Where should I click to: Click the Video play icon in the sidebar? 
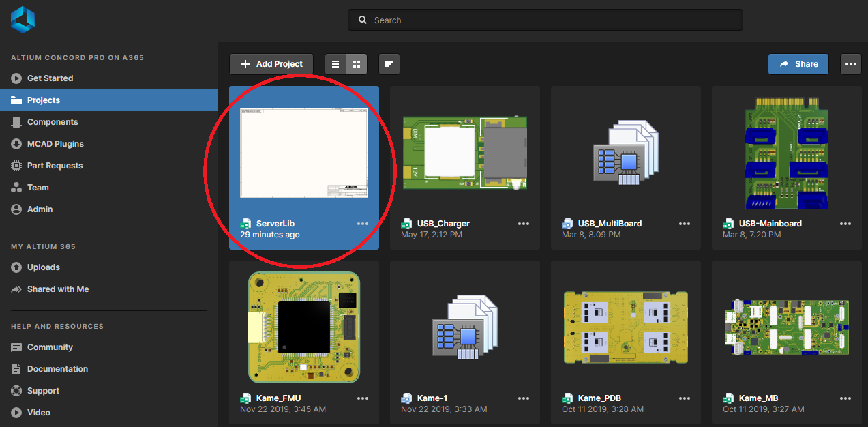point(16,413)
